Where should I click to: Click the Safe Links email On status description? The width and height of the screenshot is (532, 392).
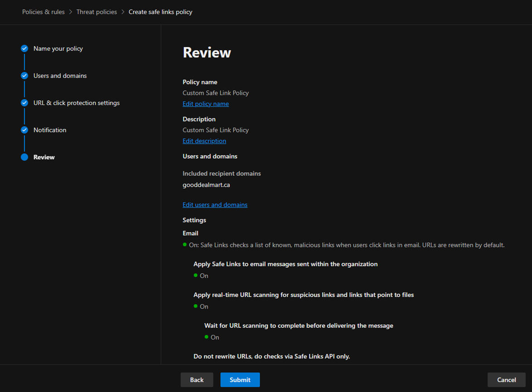[x=343, y=245]
